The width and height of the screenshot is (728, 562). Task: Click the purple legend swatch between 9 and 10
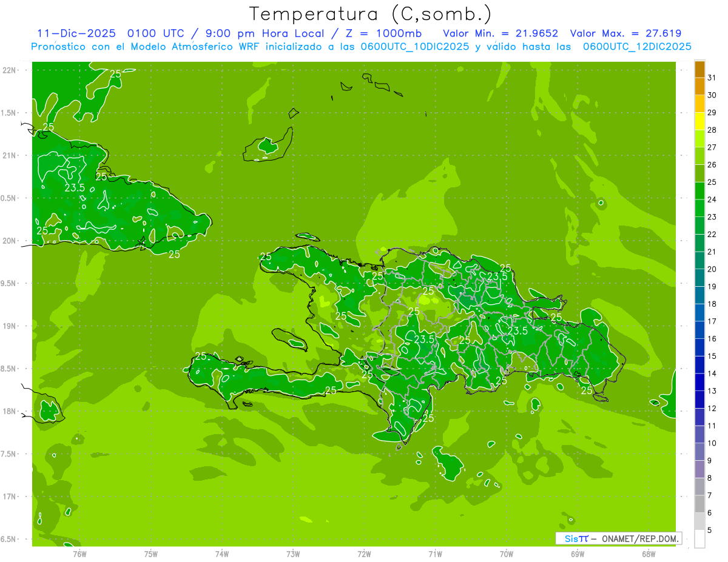tap(699, 452)
